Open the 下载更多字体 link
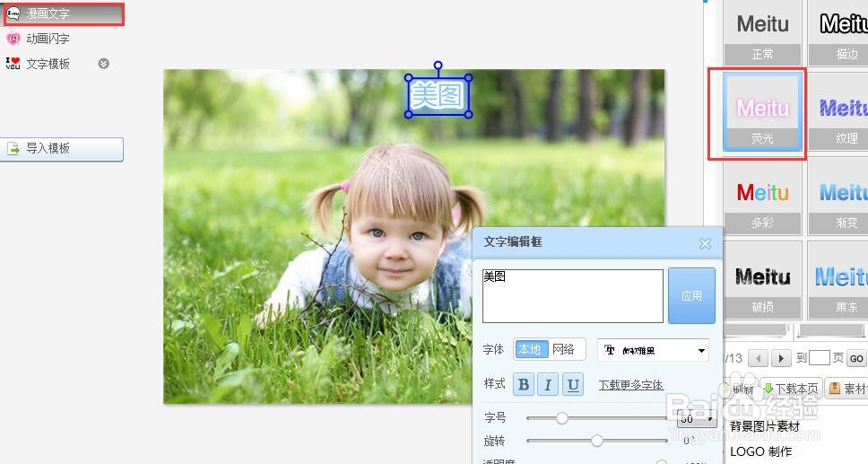This screenshot has height=464, width=868. 631,385
